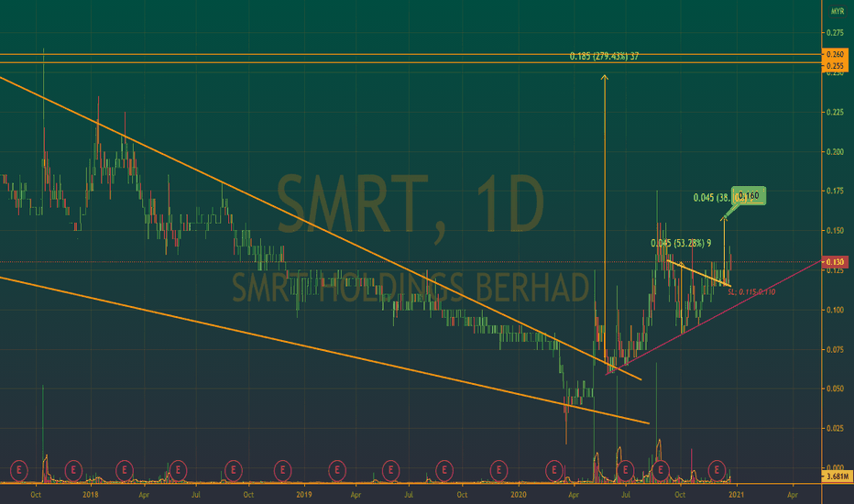Click the 0.025 price axis value
This screenshot has width=854, height=504.
click(835, 428)
